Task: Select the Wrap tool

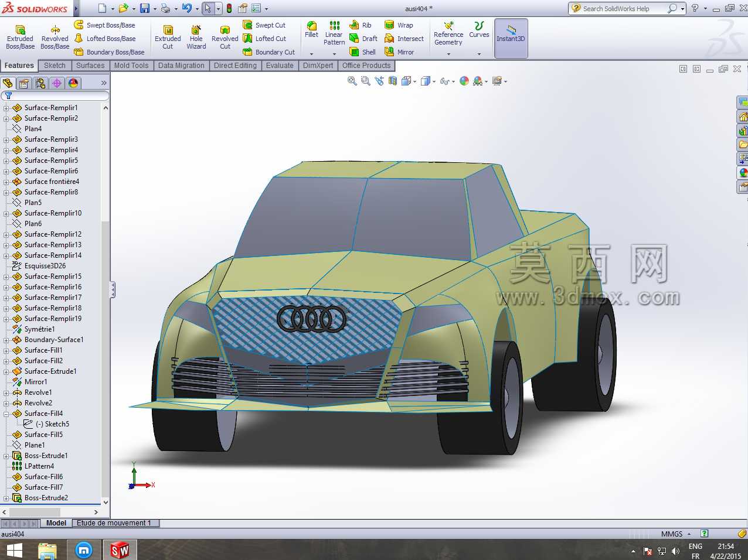Action: click(399, 25)
